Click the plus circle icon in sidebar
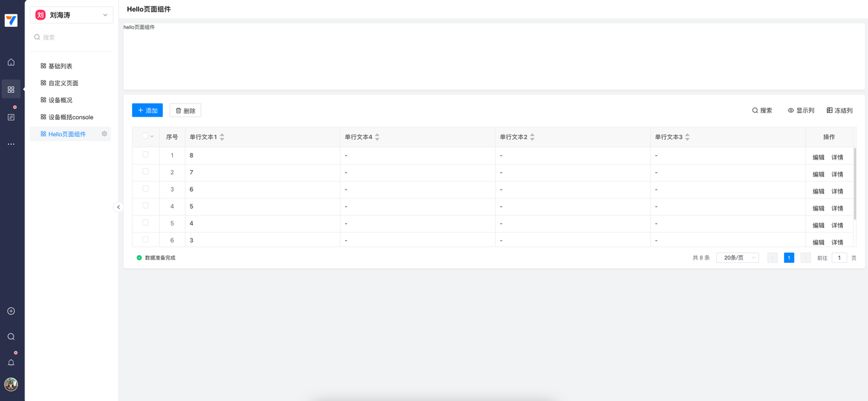This screenshot has width=868, height=401. pyautogui.click(x=11, y=312)
